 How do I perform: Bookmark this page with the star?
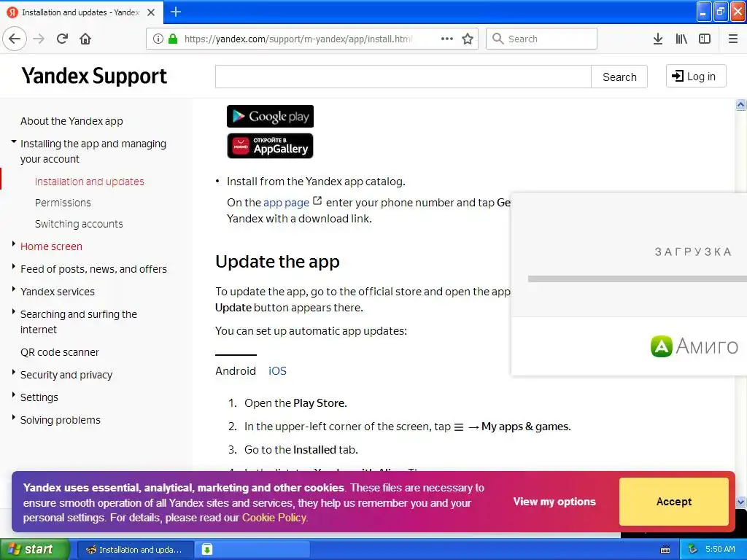(468, 39)
